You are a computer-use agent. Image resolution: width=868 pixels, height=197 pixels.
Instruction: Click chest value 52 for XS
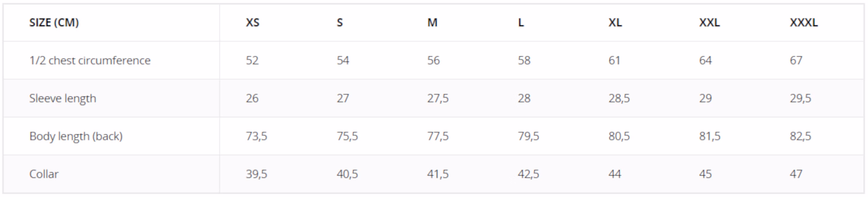[252, 60]
